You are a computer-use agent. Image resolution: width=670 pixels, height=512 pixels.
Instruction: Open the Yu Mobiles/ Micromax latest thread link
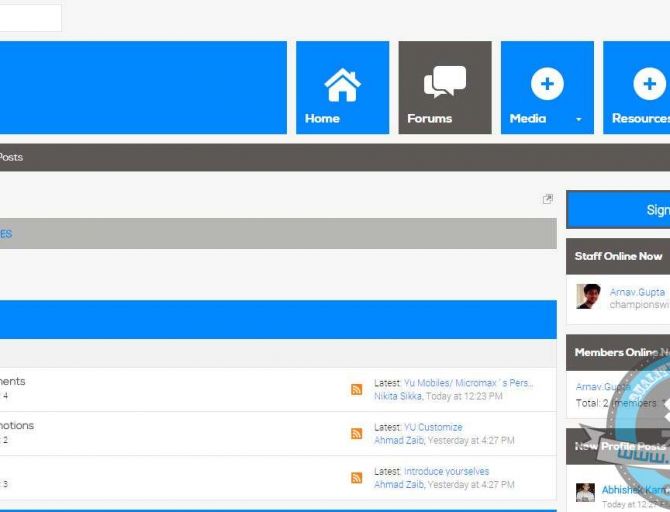point(468,383)
